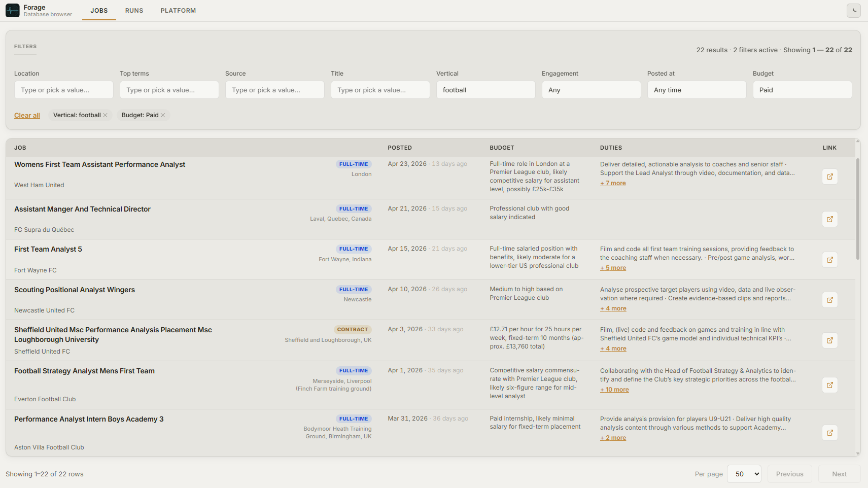Viewport: 868px width, 488px height.
Task: Switch to the Platform tab
Action: tap(178, 11)
